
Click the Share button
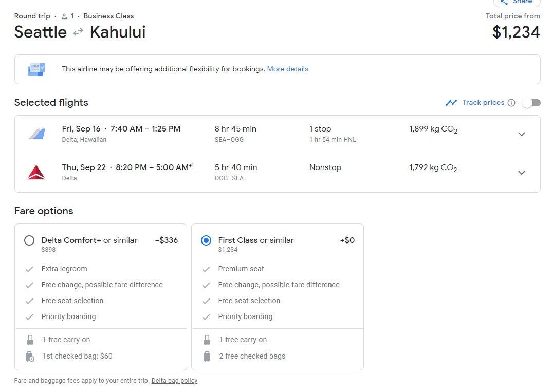pos(517,2)
